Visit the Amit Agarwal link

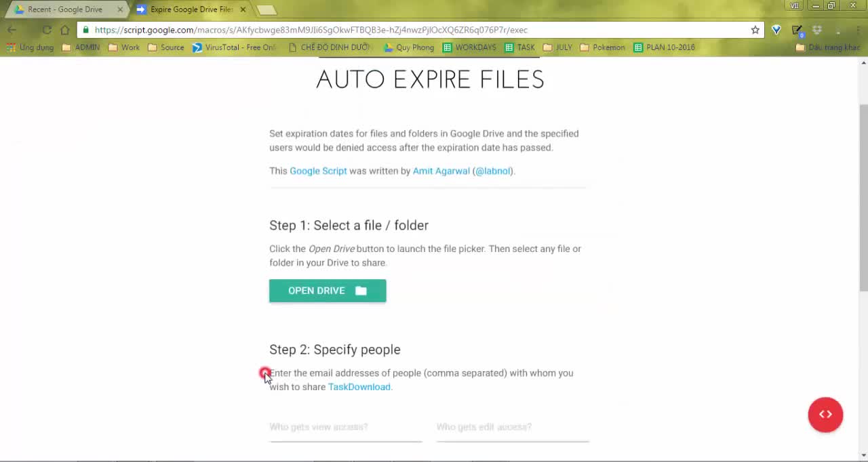441,171
